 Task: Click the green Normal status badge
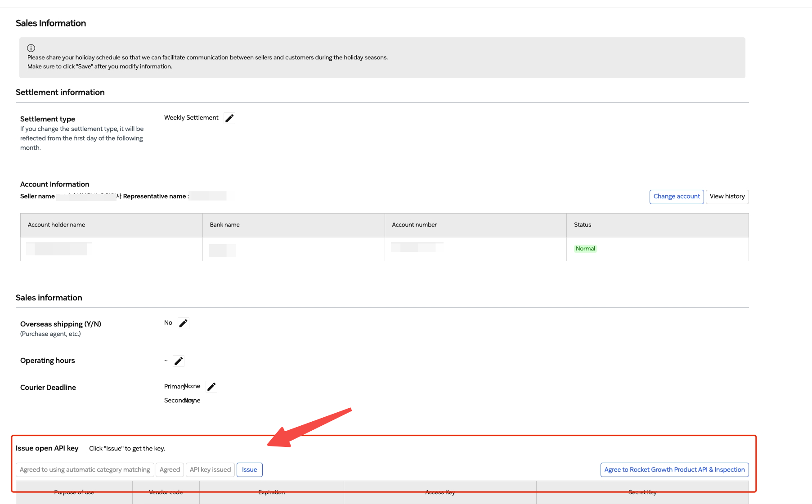[x=585, y=249]
